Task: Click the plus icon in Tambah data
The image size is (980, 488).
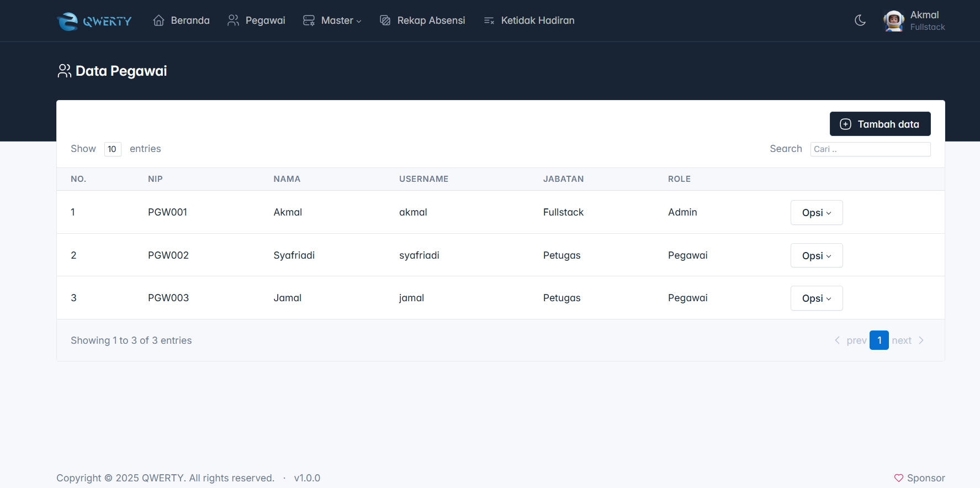Action: [x=845, y=124]
